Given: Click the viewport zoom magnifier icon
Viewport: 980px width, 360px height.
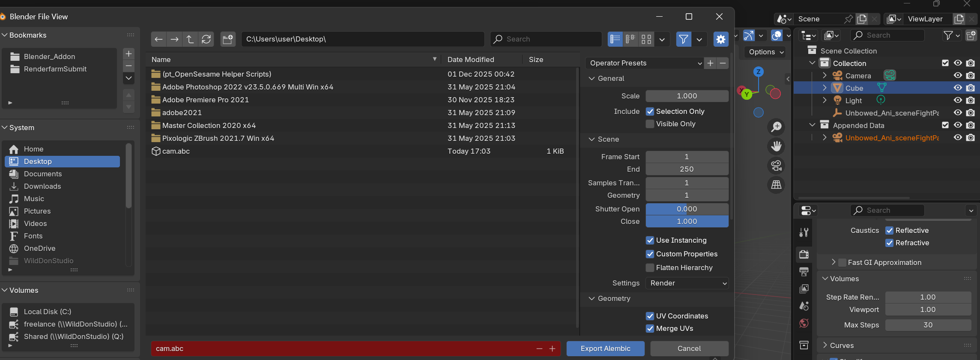Looking at the screenshot, I should [776, 127].
